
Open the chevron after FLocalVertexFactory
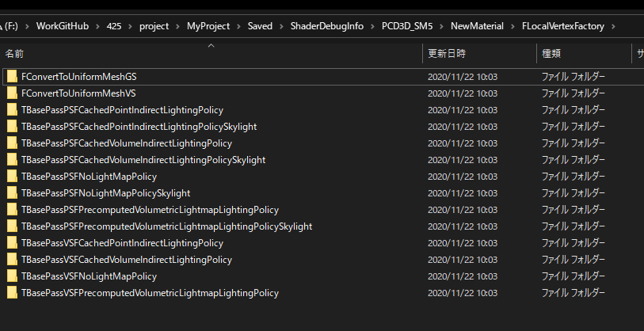point(613,26)
